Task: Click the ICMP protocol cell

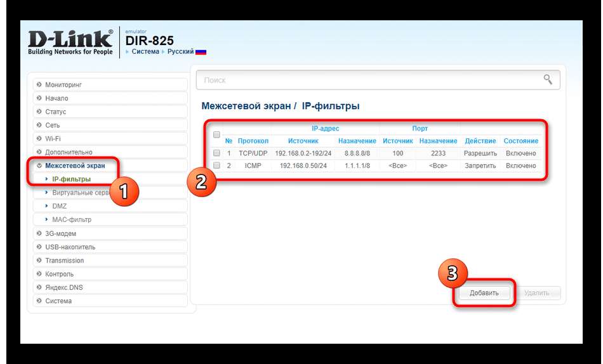Action: [x=253, y=166]
